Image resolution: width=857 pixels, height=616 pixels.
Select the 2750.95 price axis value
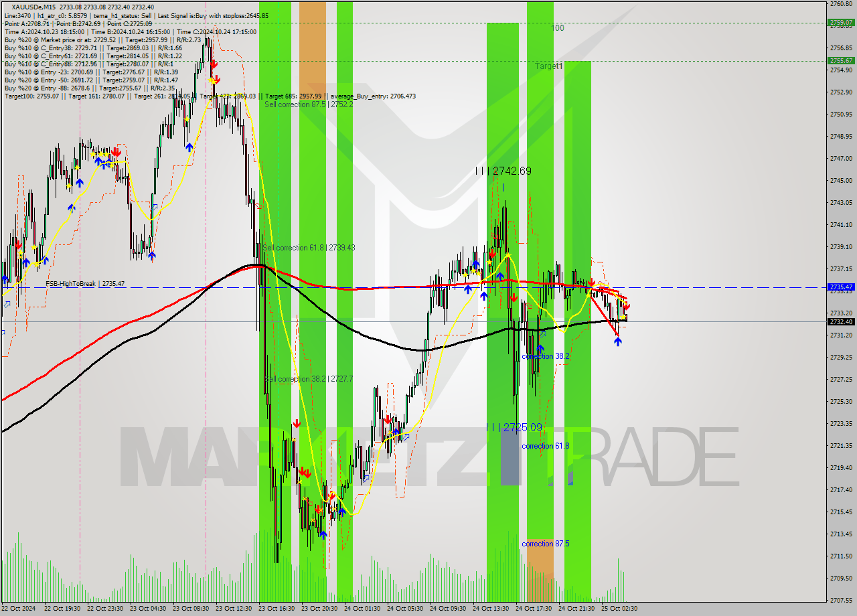(841, 114)
